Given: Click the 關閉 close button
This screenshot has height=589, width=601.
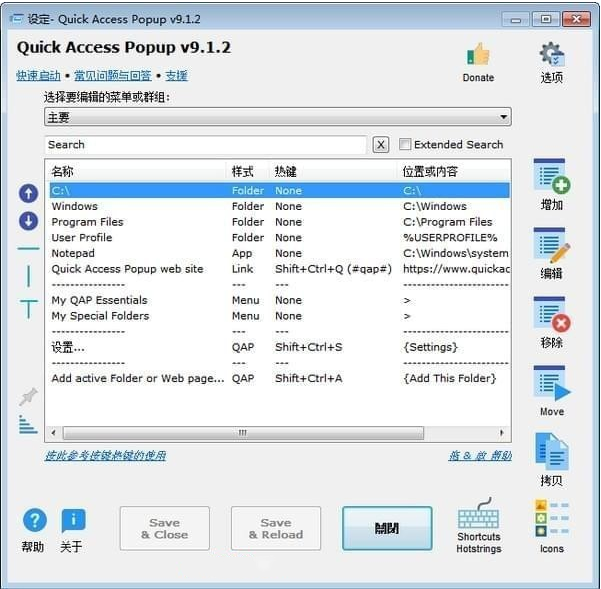Looking at the screenshot, I should point(387,528).
